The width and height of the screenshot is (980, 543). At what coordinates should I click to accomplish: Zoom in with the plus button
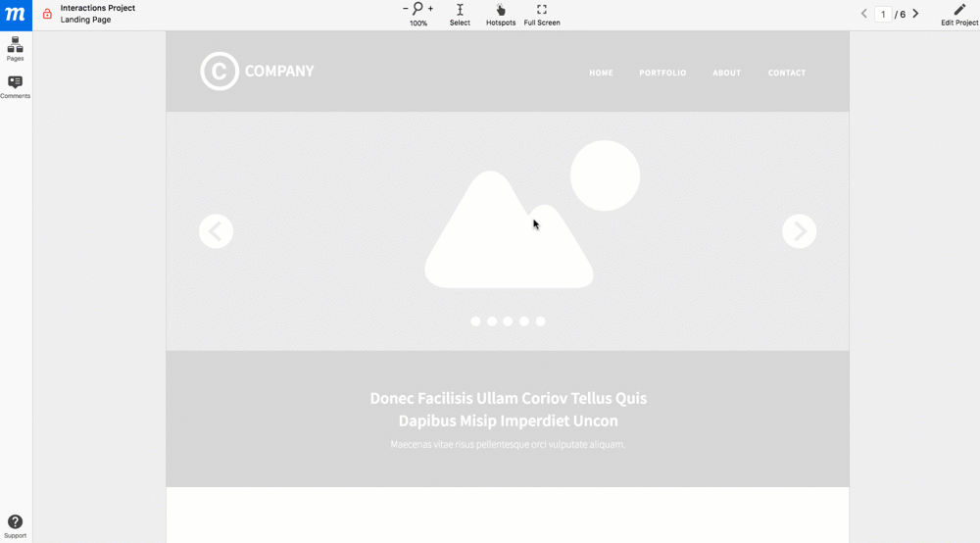click(430, 9)
